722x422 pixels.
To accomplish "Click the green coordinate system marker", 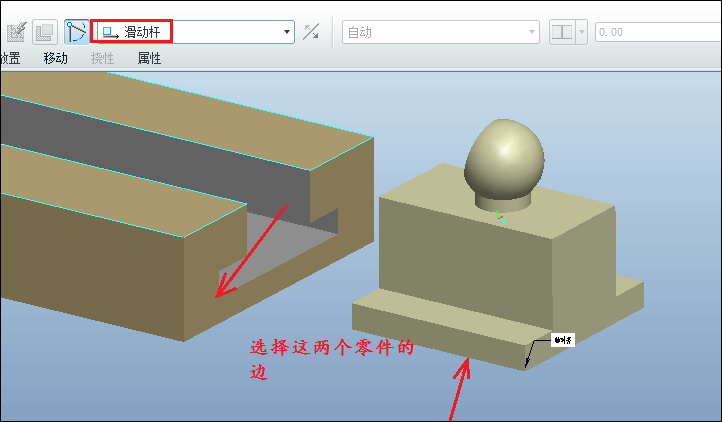I will 500,217.
